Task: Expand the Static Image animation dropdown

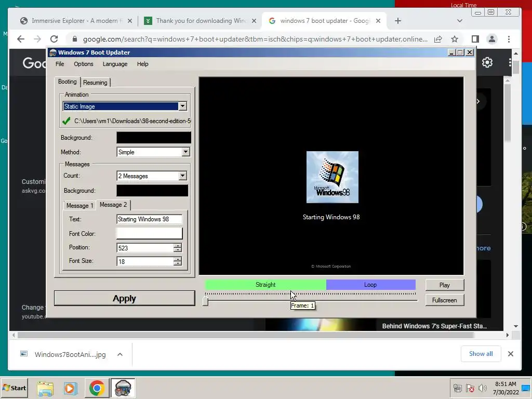Action: (x=182, y=106)
